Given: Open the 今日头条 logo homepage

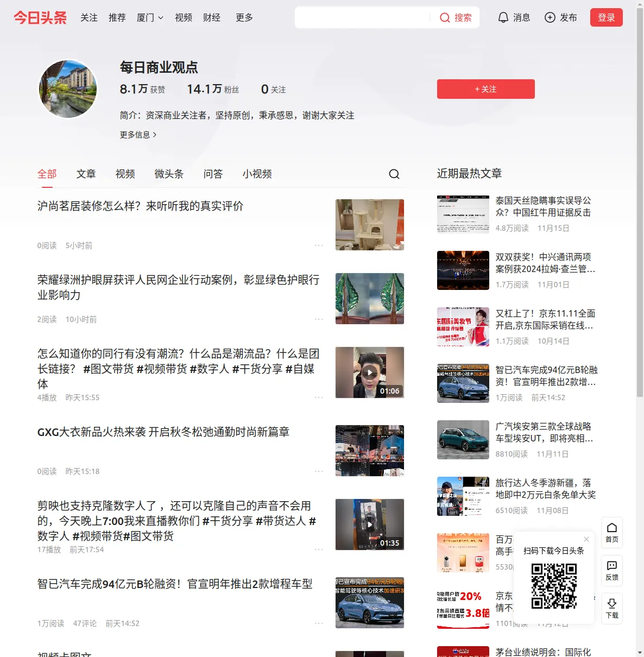Looking at the screenshot, I should [x=40, y=17].
